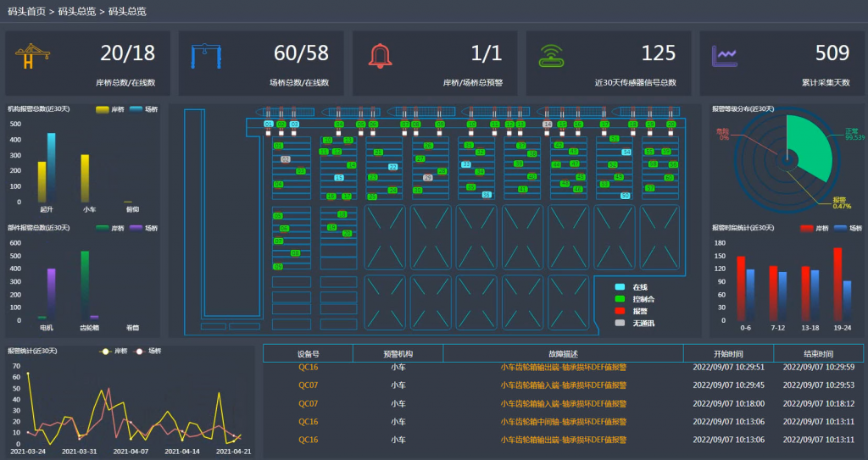Click the red 报警 legend swatch
This screenshot has width=868, height=460.
[620, 311]
